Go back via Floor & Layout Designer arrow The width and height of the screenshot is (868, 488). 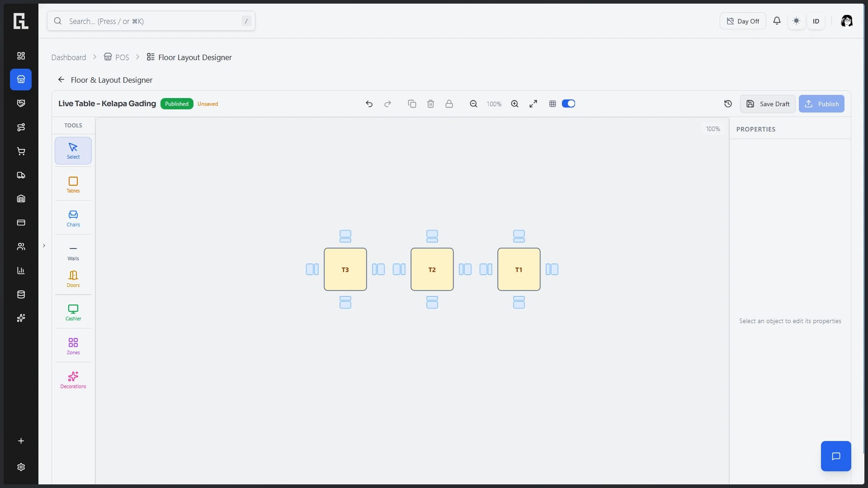pos(61,80)
